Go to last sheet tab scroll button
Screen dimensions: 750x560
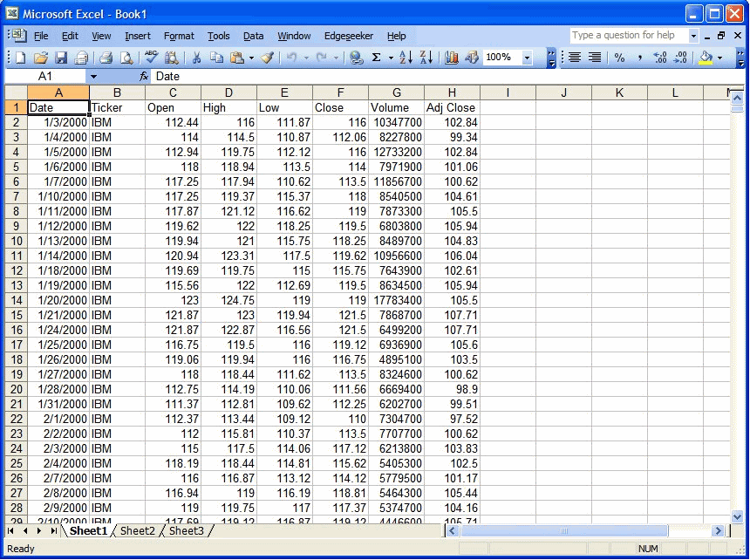tap(53, 531)
